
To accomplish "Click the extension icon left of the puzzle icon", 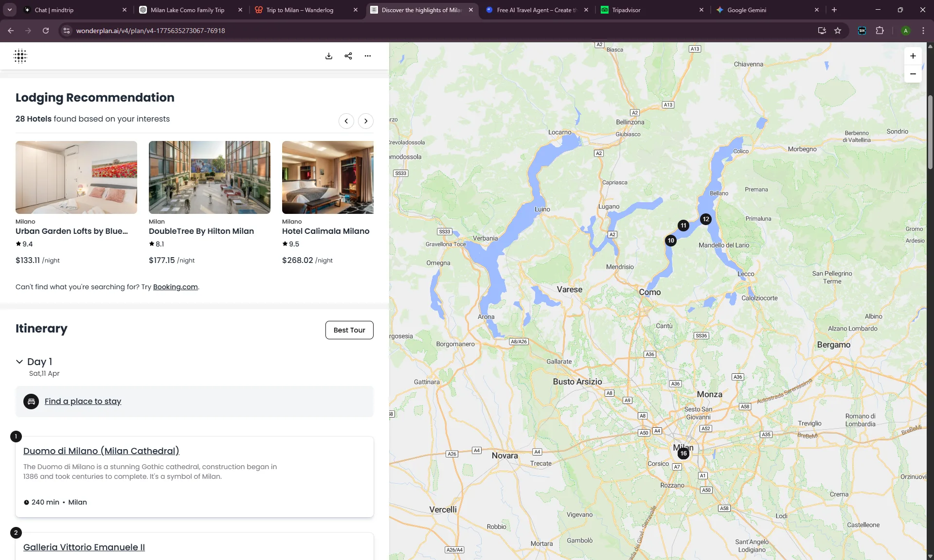I will click(x=862, y=31).
